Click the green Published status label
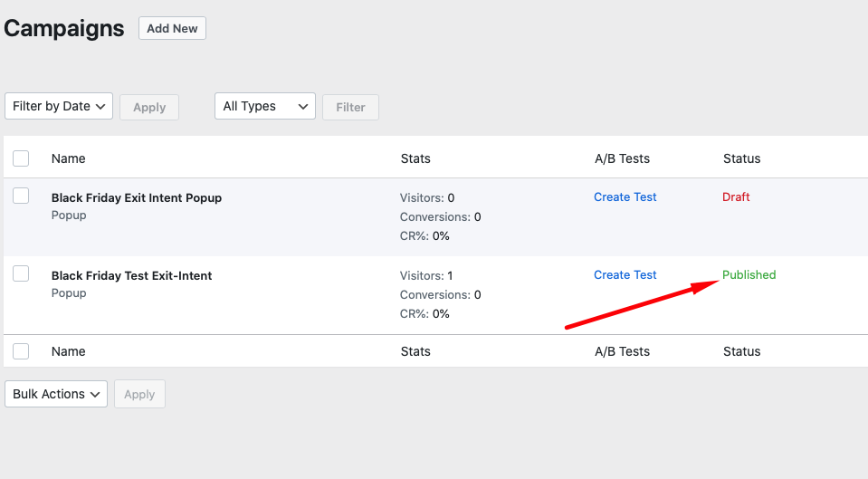Image resolution: width=868 pixels, height=479 pixels. (749, 274)
